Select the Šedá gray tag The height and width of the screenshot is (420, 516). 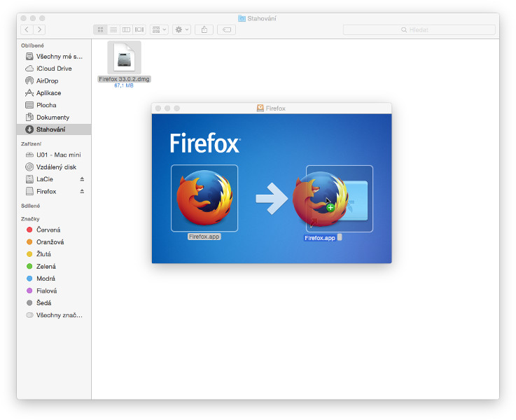pyautogui.click(x=54, y=302)
